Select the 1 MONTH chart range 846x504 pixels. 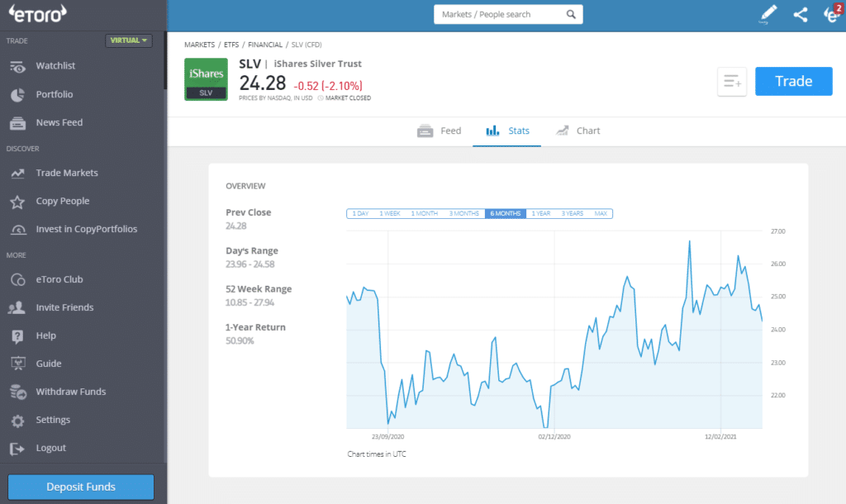pyautogui.click(x=424, y=214)
